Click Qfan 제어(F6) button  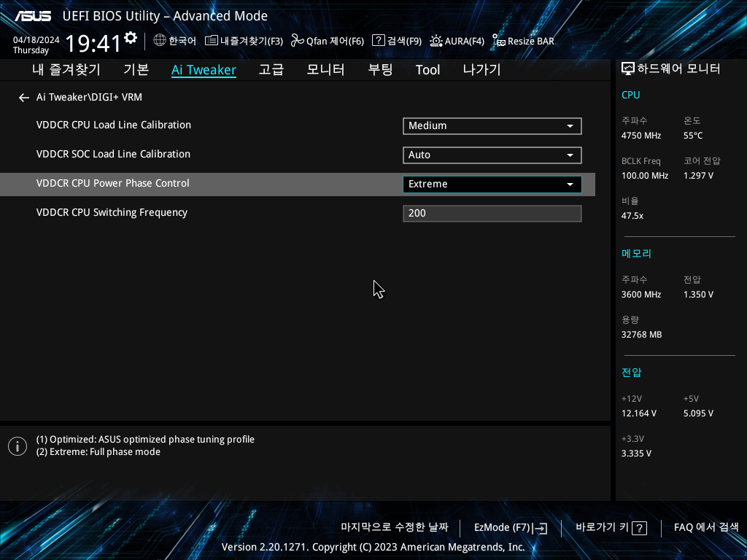(335, 41)
